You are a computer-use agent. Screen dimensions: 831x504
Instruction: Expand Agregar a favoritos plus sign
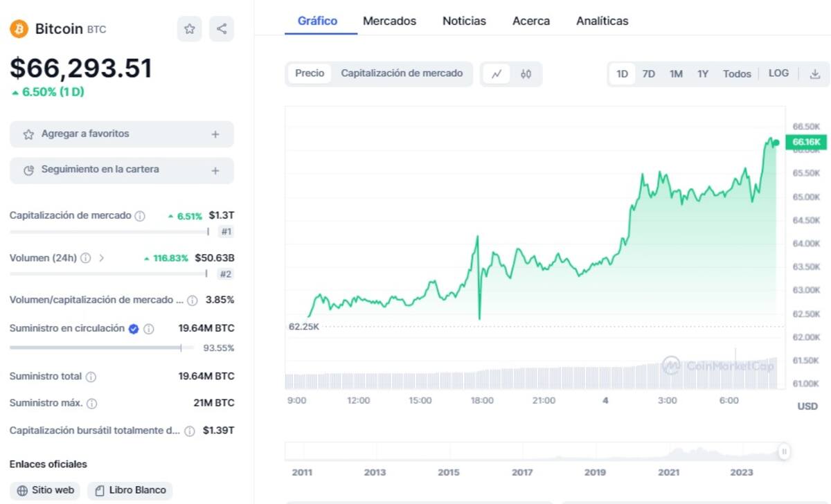point(215,134)
